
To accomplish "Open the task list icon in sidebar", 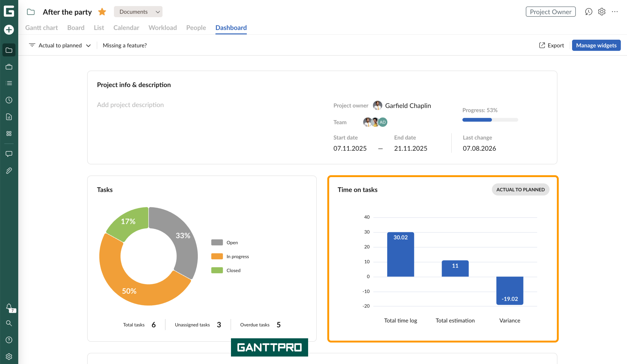I will [9, 83].
